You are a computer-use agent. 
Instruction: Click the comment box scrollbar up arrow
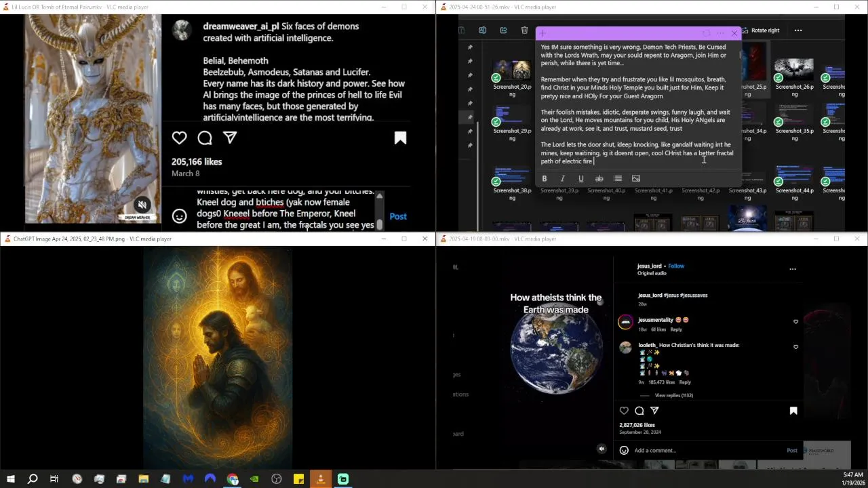coord(380,196)
